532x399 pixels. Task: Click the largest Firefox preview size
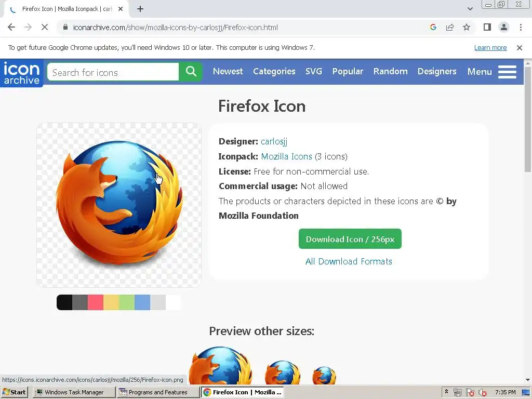click(220, 366)
